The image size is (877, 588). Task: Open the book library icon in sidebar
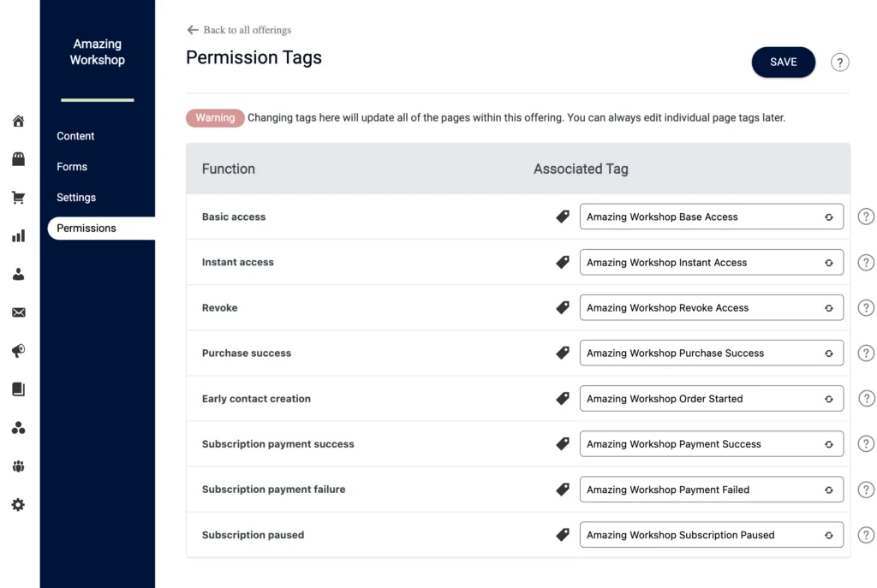[18, 389]
